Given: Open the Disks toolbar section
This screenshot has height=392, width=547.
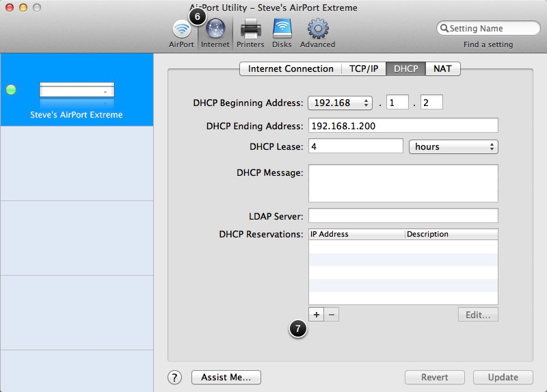Looking at the screenshot, I should pyautogui.click(x=282, y=34).
